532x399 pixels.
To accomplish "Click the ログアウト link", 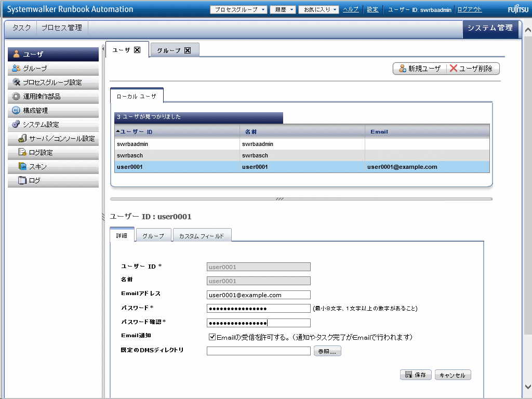I will (470, 9).
